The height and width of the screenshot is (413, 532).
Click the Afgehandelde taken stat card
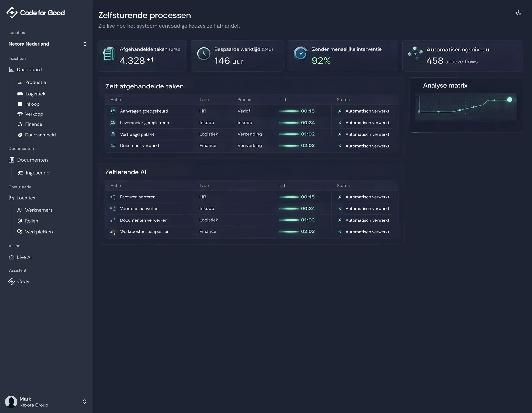point(142,56)
